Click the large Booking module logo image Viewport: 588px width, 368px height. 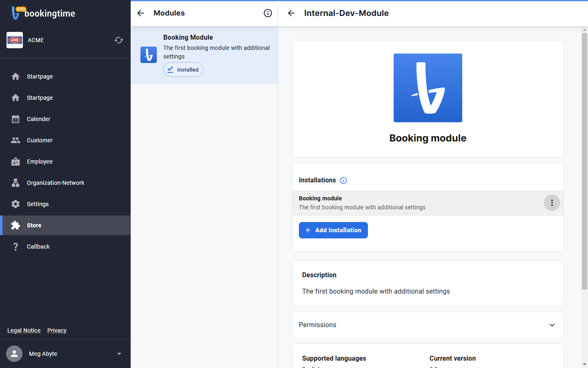(428, 88)
